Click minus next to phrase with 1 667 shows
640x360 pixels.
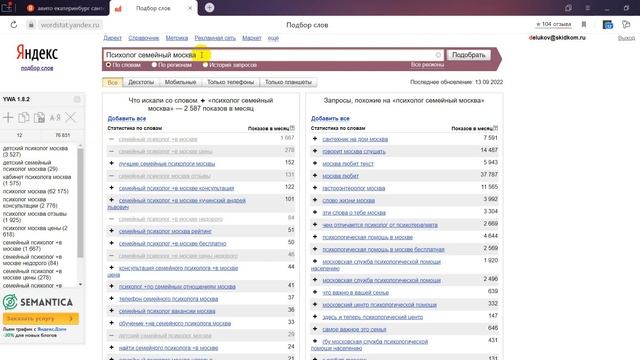111,139
